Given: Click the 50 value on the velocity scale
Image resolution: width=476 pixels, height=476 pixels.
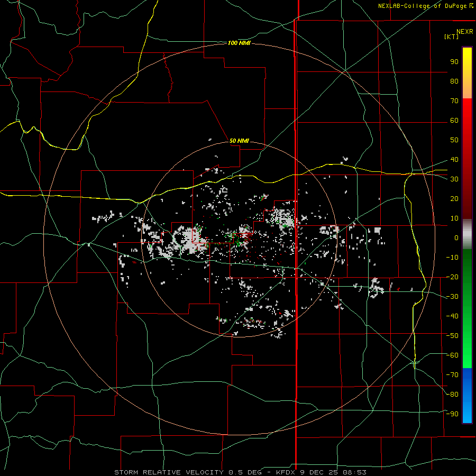Looking at the screenshot, I should coord(454,140).
